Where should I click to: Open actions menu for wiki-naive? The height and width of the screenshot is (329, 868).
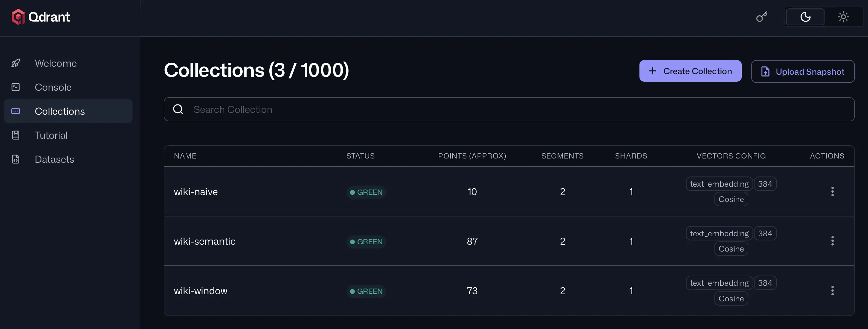(832, 192)
